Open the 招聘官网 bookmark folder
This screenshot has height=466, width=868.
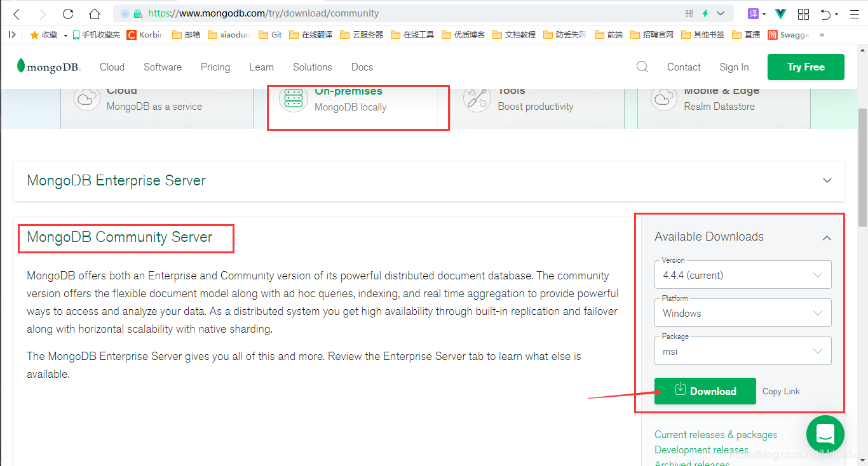[652, 35]
